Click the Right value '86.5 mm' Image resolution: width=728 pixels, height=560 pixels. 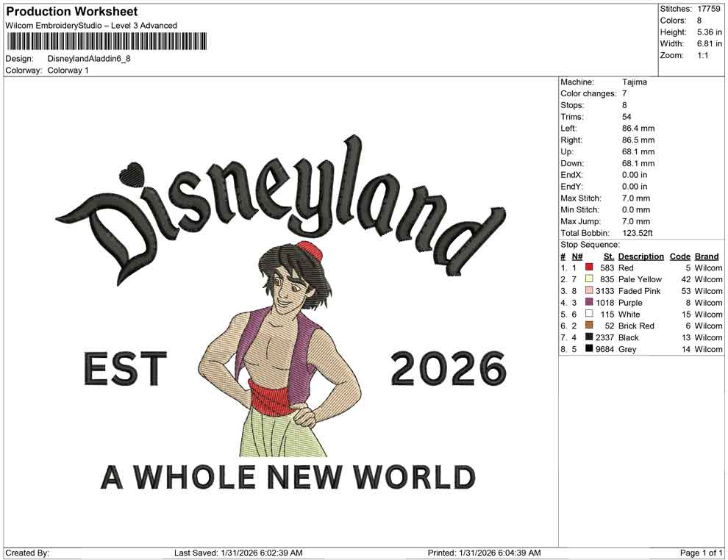[x=638, y=140]
